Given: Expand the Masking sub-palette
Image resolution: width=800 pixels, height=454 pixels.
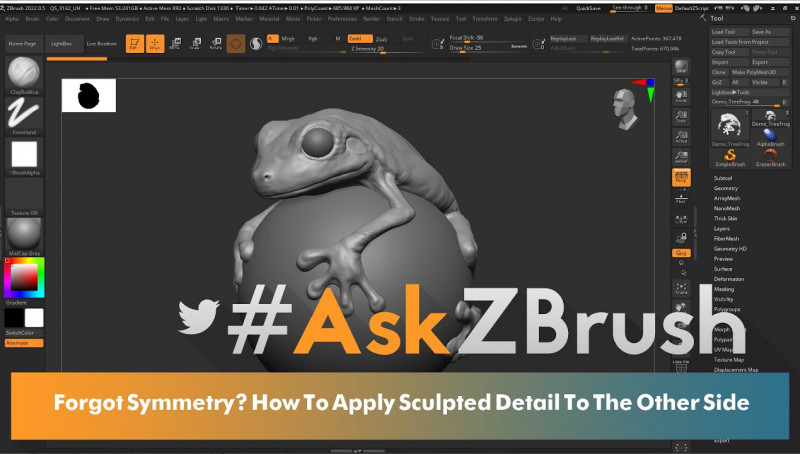Looking at the screenshot, I should (723, 289).
